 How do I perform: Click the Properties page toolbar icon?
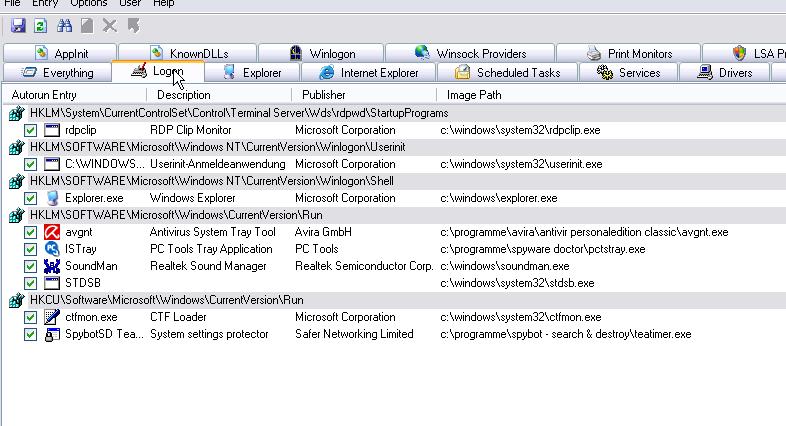click(x=87, y=26)
